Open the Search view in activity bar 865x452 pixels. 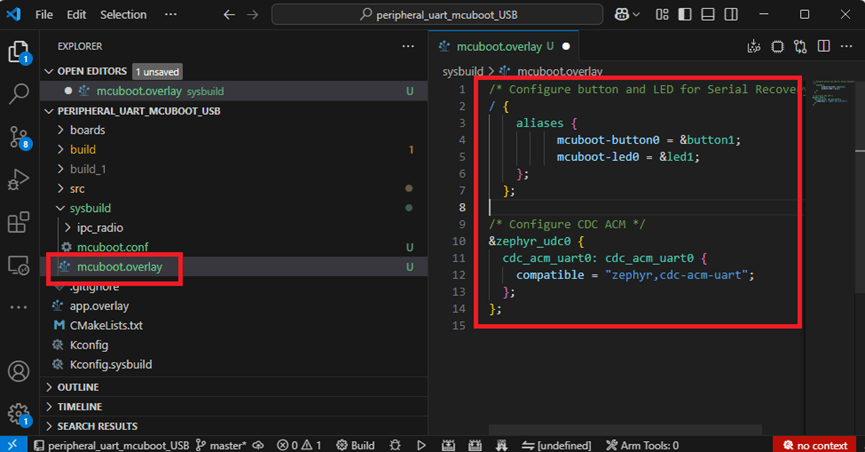[x=18, y=94]
